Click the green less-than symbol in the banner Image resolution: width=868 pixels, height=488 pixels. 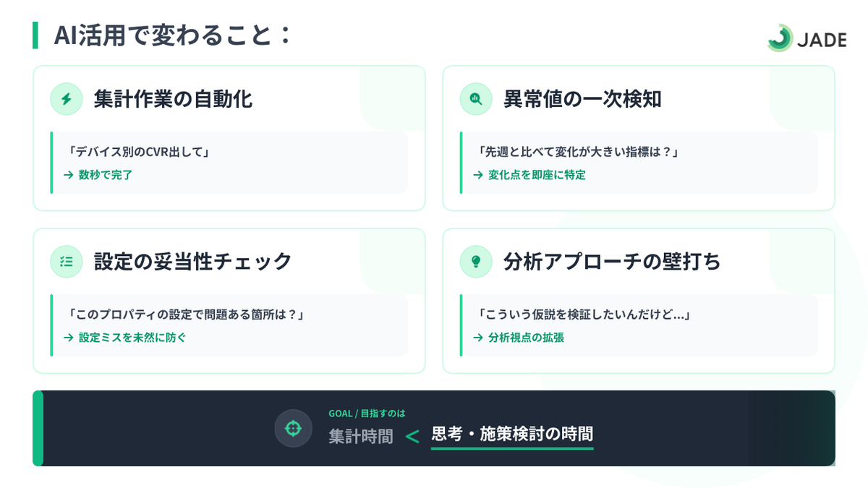412,436
